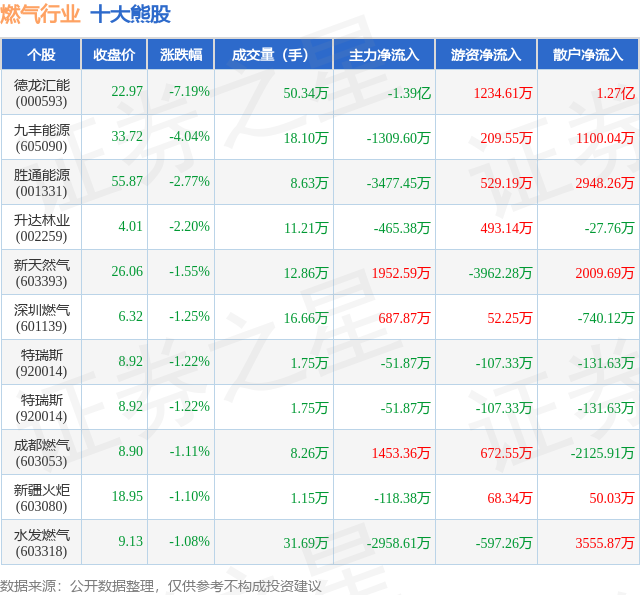This screenshot has width=640, height=595.
Task: Click the 散户净流入 column header
Action: tap(588, 54)
